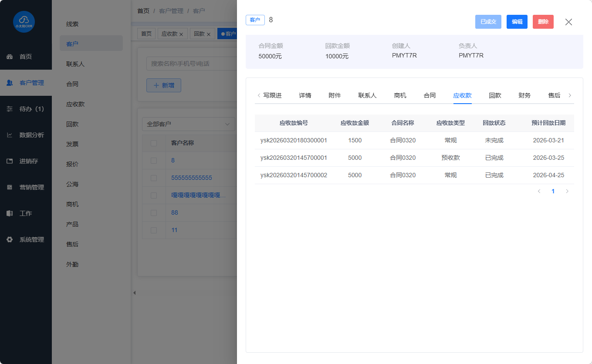Click the dashboard icon beside 首页
Viewport: 592px width, 364px height.
(10, 57)
